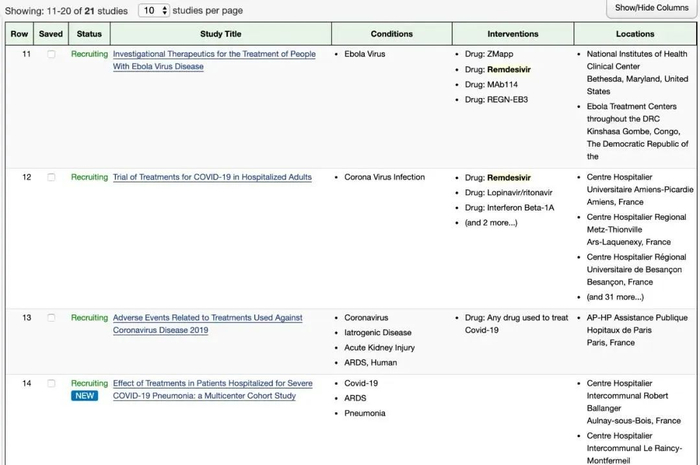The image size is (700, 465).
Task: Expand the '(and 31 more...)' locations
Action: click(x=615, y=297)
